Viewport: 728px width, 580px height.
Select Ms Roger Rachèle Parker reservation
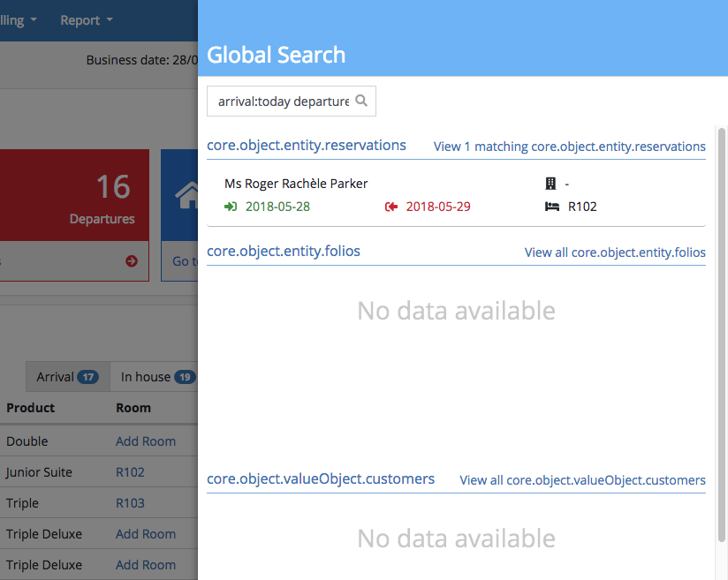coord(296,184)
